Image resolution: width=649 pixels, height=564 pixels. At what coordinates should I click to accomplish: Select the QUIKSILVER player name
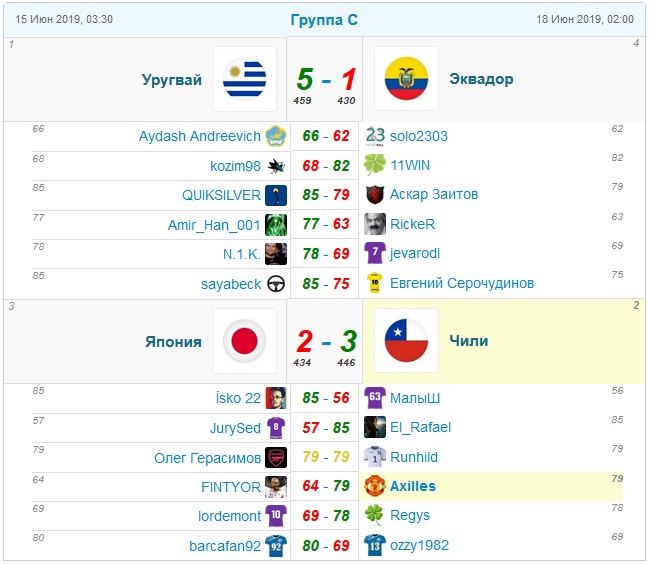(x=221, y=195)
